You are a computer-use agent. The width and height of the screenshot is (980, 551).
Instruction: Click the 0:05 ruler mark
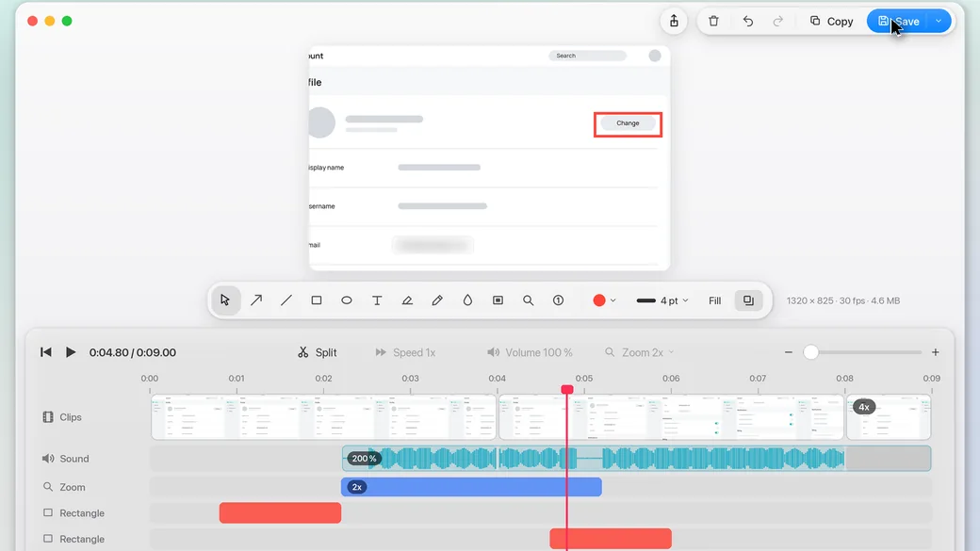point(583,378)
